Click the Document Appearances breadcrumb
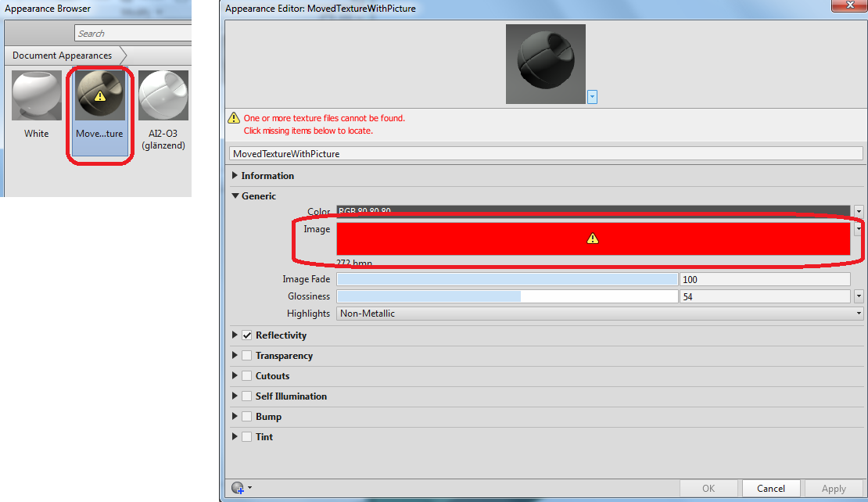Viewport: 868px width, 502px height. point(62,56)
